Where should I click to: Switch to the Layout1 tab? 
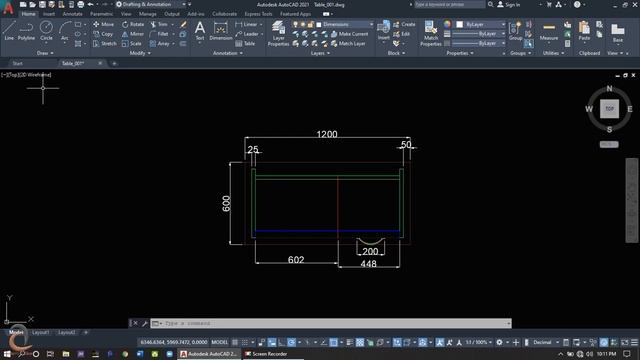pyautogui.click(x=40, y=333)
